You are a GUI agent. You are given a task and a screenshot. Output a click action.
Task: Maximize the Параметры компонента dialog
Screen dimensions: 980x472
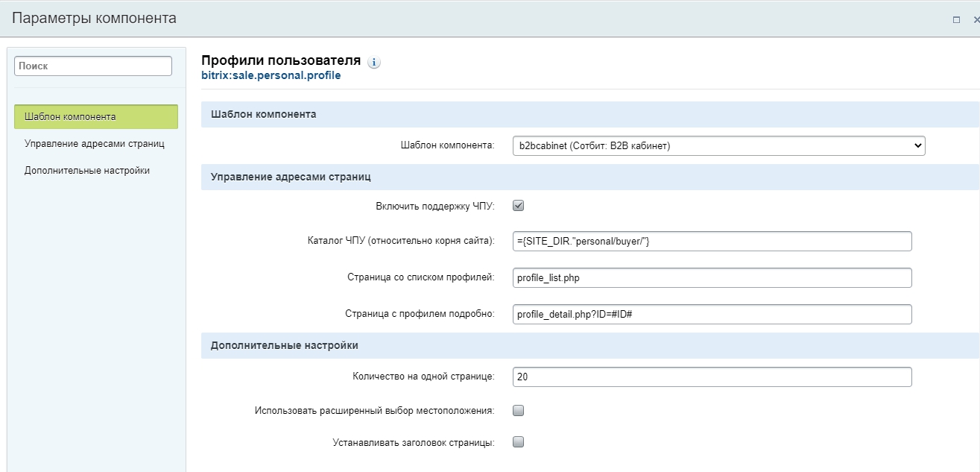click(956, 20)
